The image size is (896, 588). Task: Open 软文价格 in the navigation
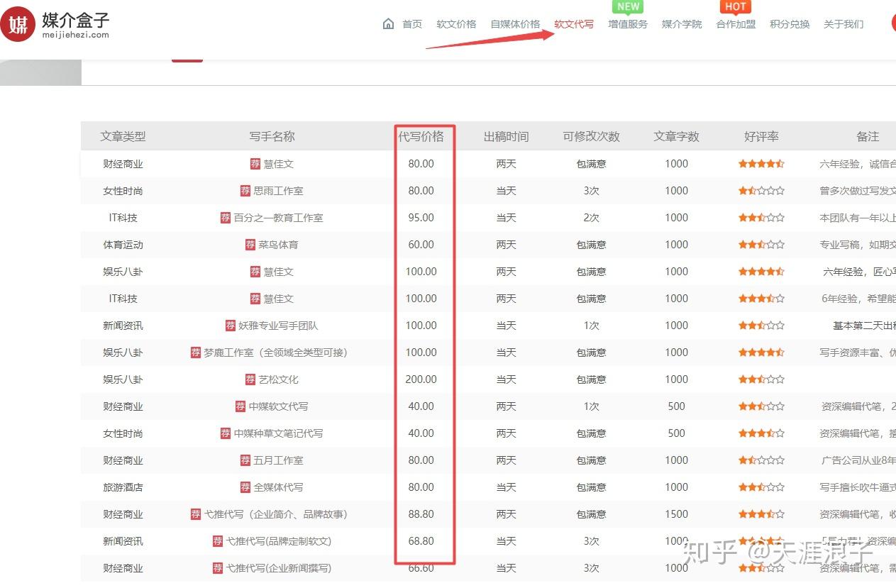point(456,24)
